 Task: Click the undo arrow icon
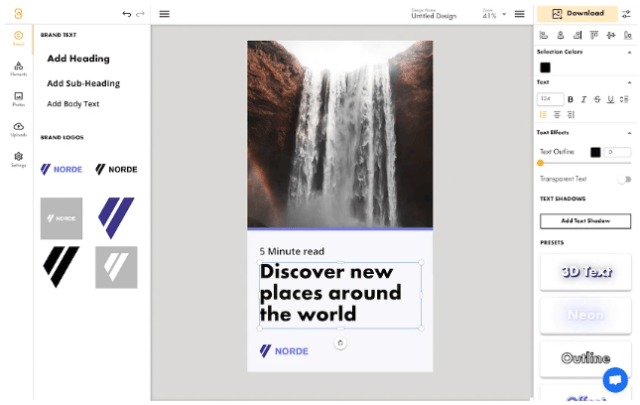[x=126, y=14]
